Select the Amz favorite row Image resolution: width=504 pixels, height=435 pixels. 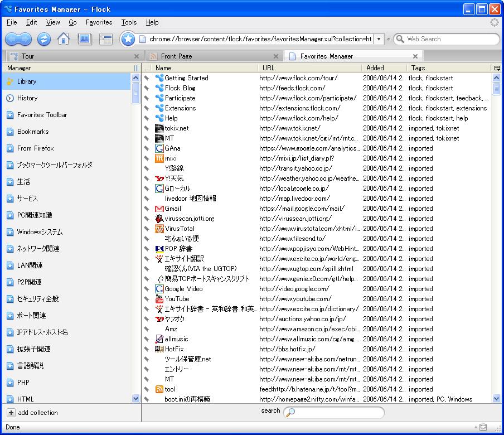click(x=317, y=329)
